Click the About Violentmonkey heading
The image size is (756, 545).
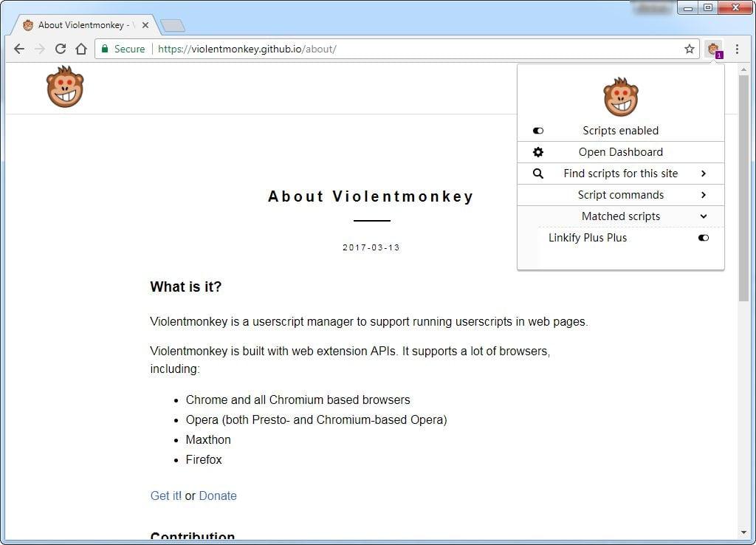point(371,196)
